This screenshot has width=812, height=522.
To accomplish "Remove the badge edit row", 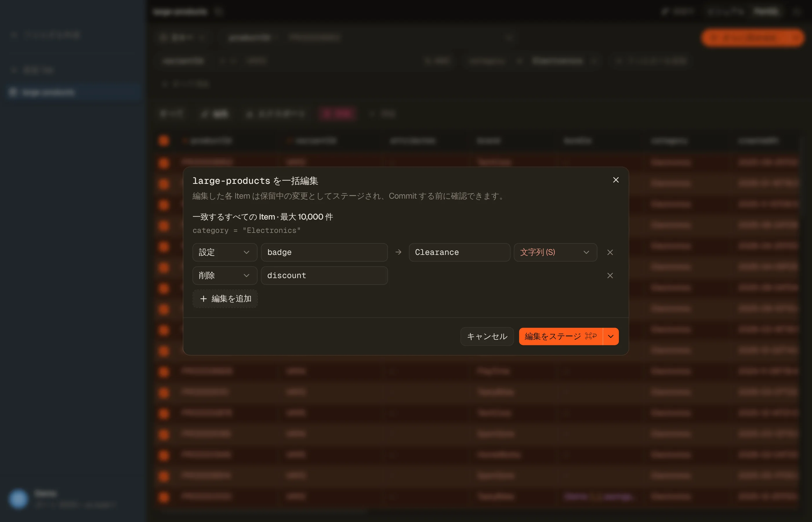I will coord(610,252).
